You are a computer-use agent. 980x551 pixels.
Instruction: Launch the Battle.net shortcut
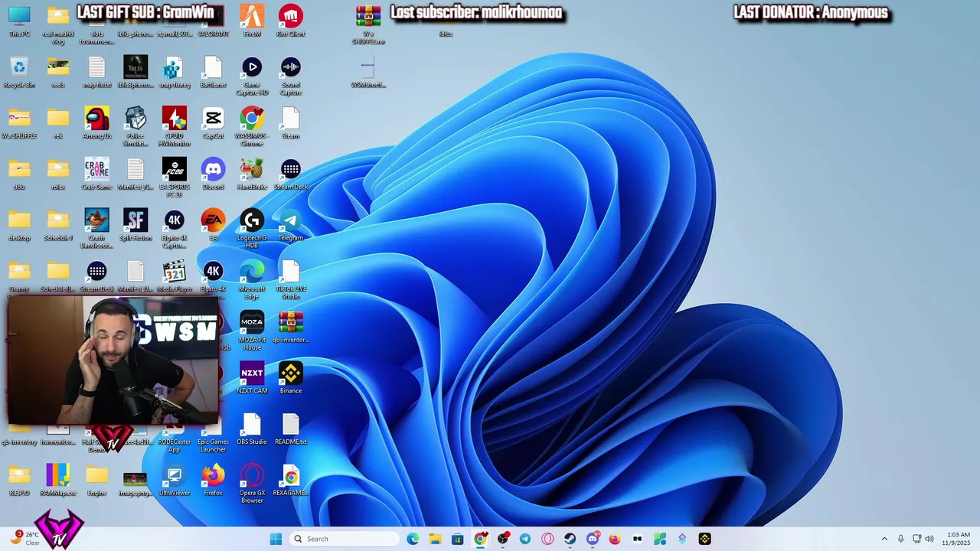click(x=213, y=72)
